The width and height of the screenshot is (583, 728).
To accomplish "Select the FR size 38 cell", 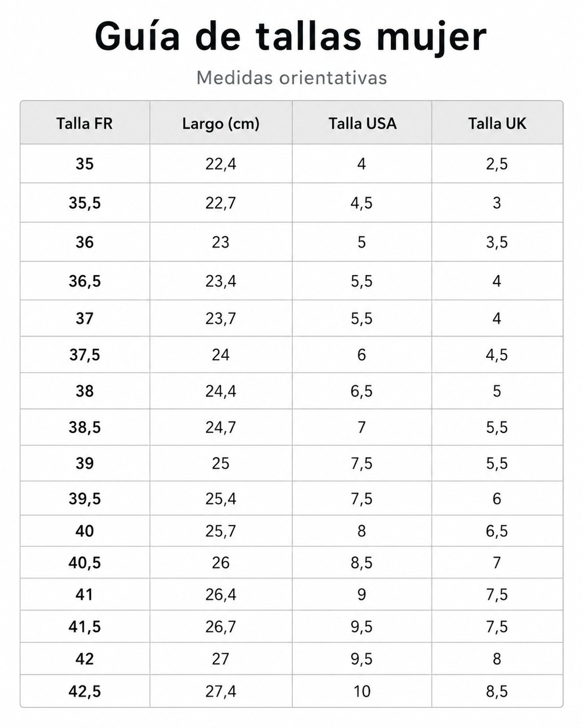I will pyautogui.click(x=85, y=391).
